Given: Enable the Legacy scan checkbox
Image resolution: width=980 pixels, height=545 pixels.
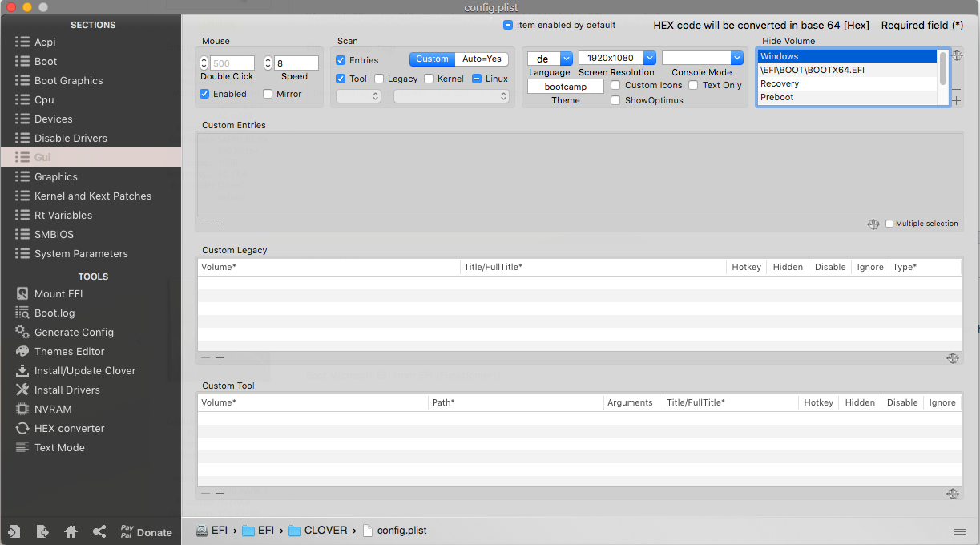Looking at the screenshot, I should (x=379, y=79).
